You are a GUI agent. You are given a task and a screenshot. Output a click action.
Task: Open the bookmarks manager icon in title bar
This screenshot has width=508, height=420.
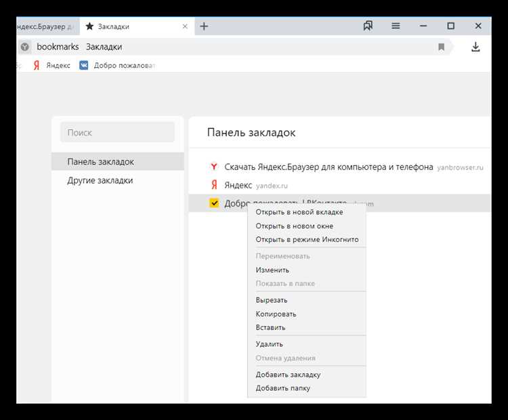coord(368,26)
